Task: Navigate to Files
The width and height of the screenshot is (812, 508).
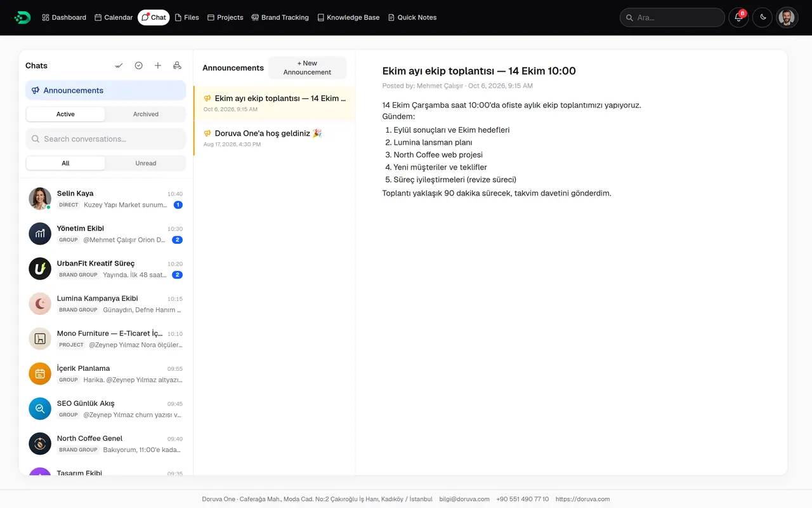Action: point(187,17)
